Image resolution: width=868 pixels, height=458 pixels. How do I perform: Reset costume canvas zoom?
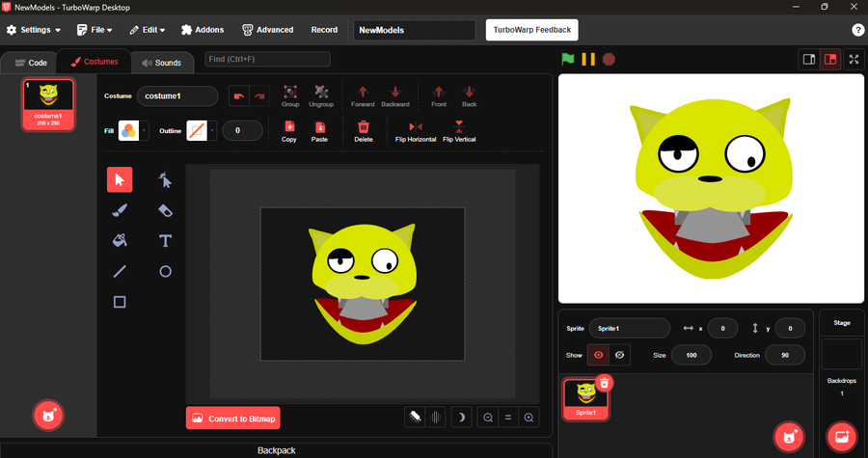pyautogui.click(x=508, y=418)
